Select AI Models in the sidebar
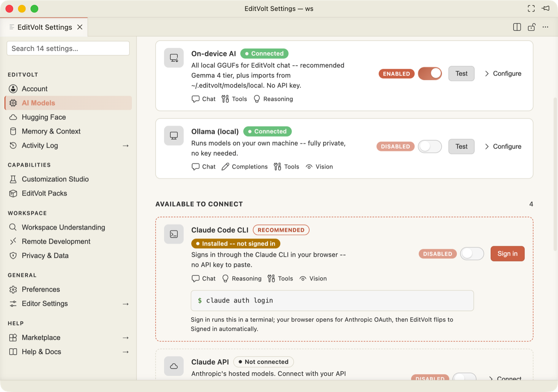 (x=68, y=103)
